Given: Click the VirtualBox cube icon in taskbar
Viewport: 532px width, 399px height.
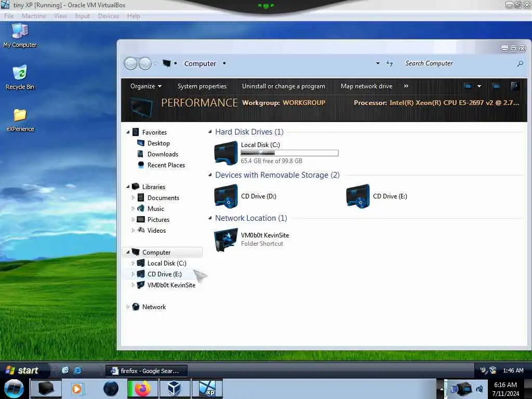Looking at the screenshot, I should [x=175, y=389].
